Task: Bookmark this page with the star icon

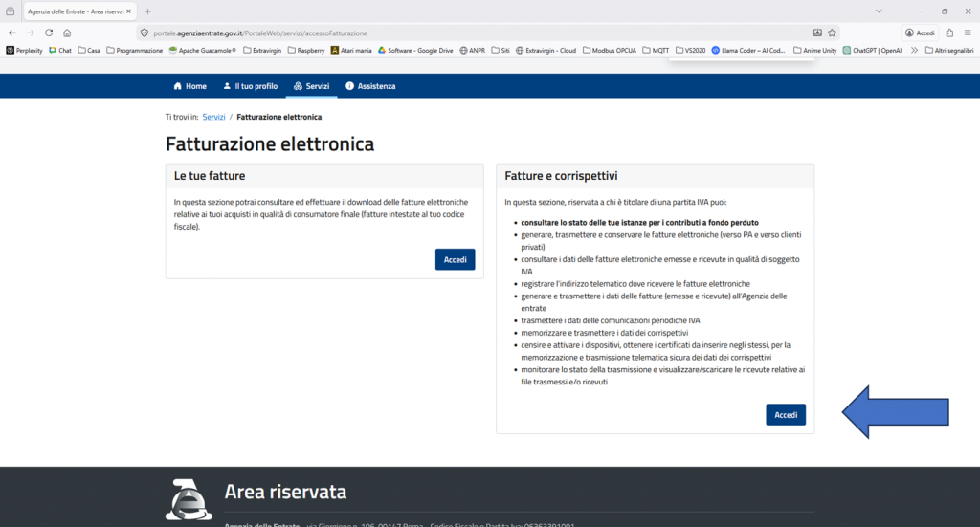Action: point(833,33)
